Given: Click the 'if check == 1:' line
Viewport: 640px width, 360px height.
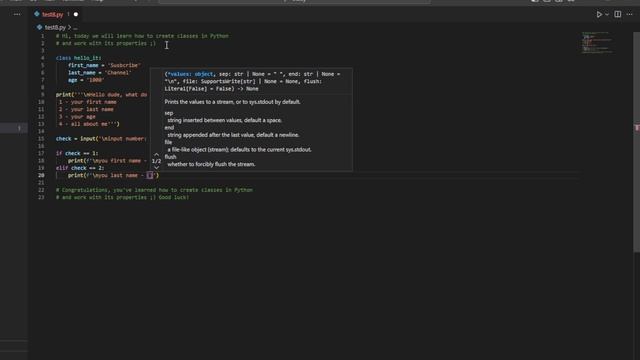Looking at the screenshot, I should 77,153.
